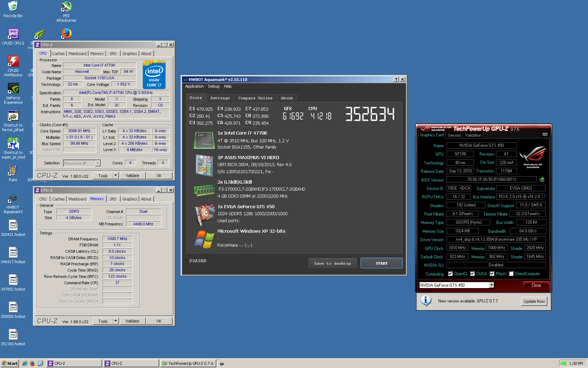Image resolution: width=588 pixels, height=368 pixels.
Task: Toggle the DirectCompute checkbox in GPU-Z
Action: (x=511, y=274)
